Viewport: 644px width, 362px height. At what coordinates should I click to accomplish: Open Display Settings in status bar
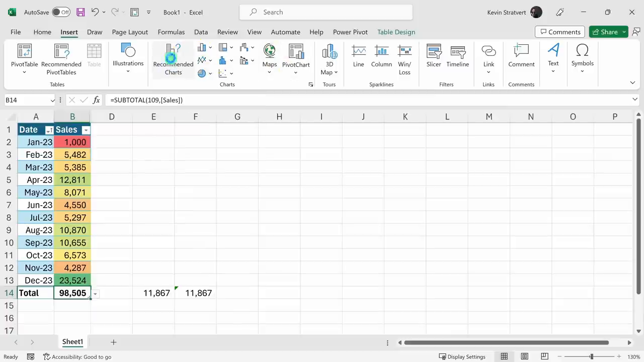point(462,356)
